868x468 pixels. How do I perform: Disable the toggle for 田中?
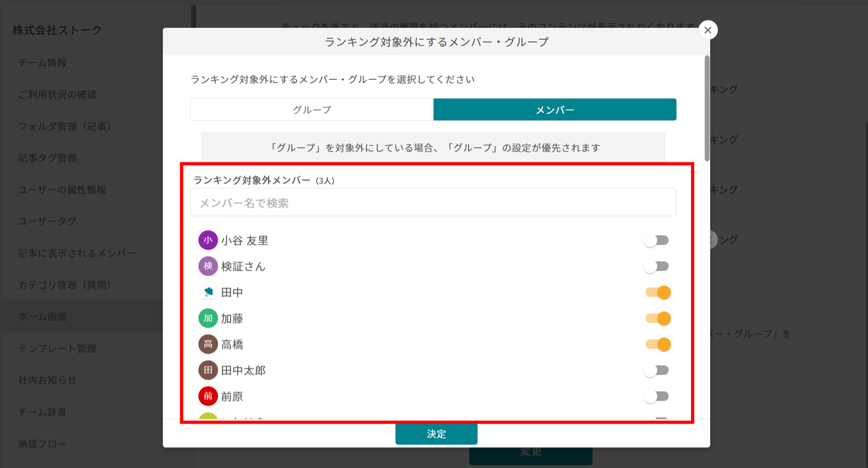click(x=657, y=292)
